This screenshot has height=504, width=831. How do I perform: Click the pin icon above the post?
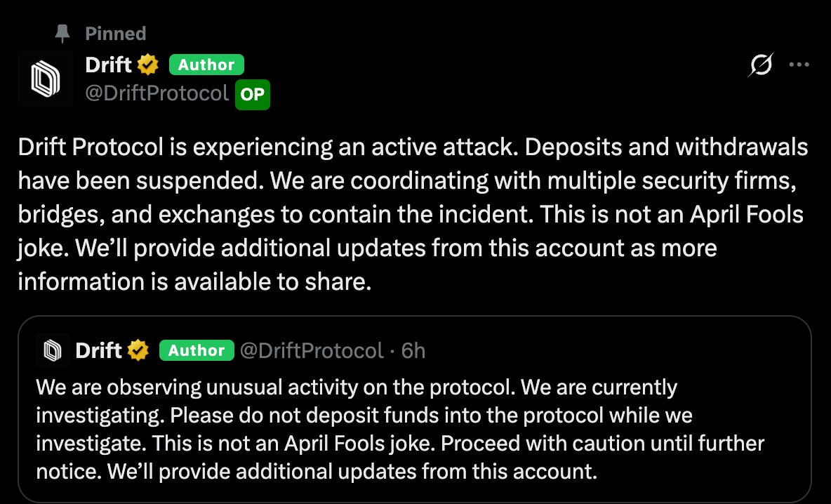[62, 34]
